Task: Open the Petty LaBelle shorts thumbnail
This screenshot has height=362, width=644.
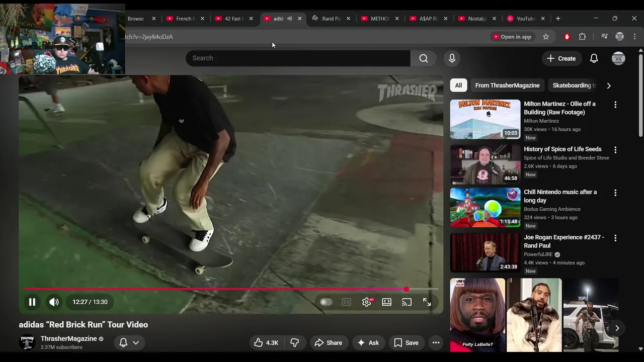Action: pyautogui.click(x=477, y=315)
